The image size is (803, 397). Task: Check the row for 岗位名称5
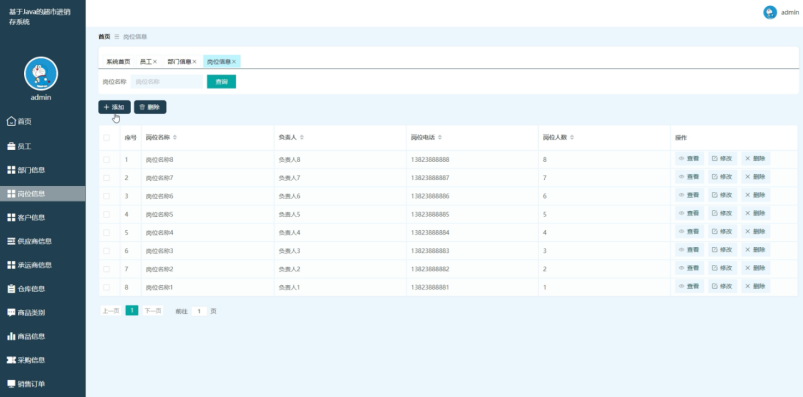click(107, 214)
